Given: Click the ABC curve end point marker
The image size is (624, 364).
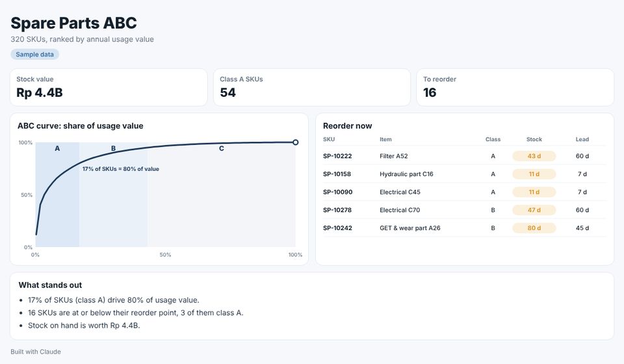Looking at the screenshot, I should 295,142.
